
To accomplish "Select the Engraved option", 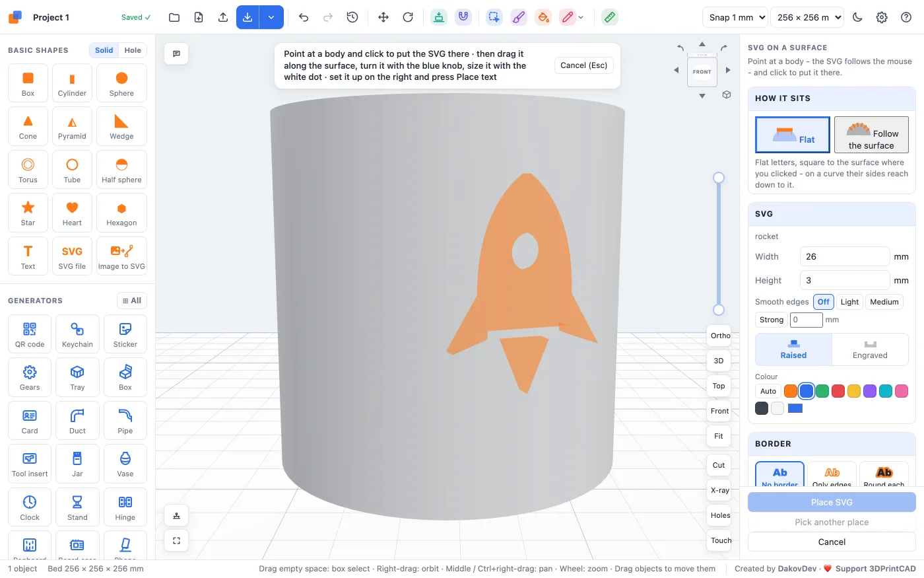I will coord(870,349).
